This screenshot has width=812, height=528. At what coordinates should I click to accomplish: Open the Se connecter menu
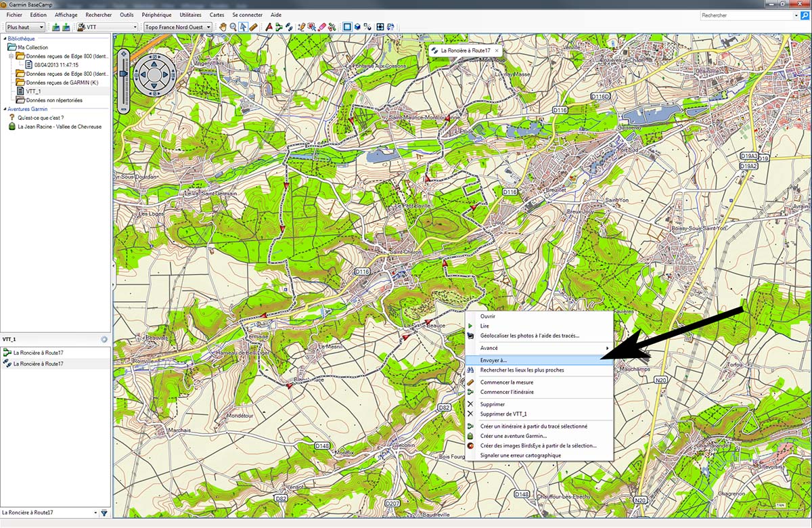tap(247, 15)
